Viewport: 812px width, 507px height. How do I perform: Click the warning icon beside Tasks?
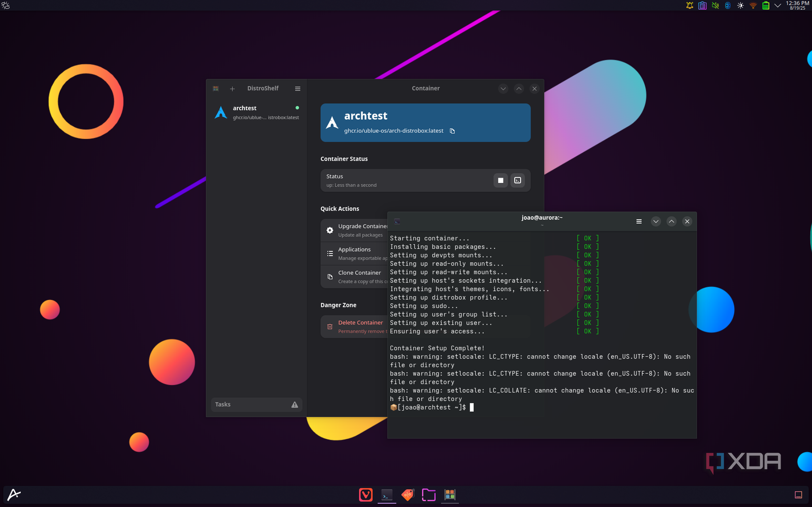point(294,404)
